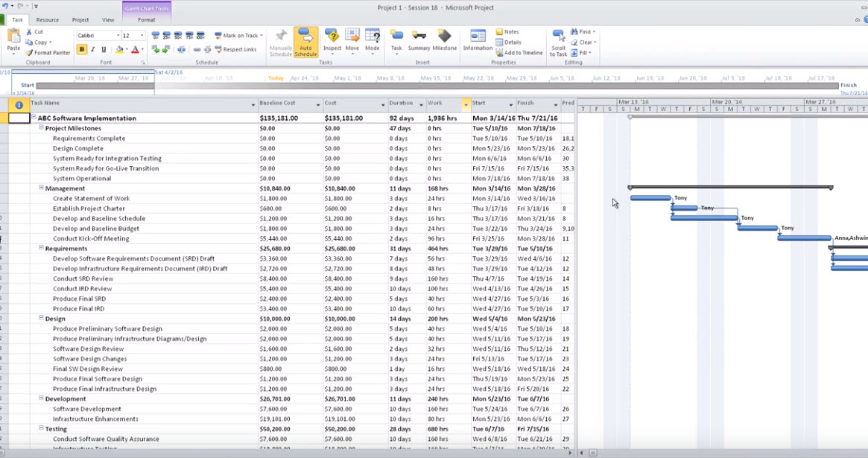This screenshot has height=458, width=868.
Task: Open the Work column filter dropdown
Action: tap(466, 104)
